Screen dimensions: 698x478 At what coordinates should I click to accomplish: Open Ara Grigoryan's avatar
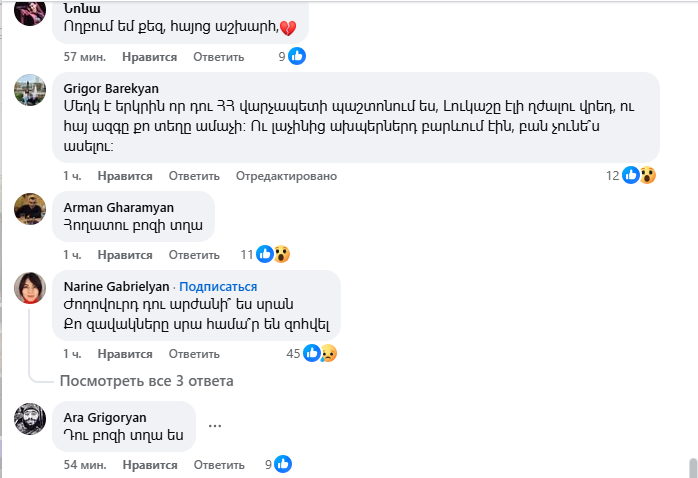(x=30, y=418)
